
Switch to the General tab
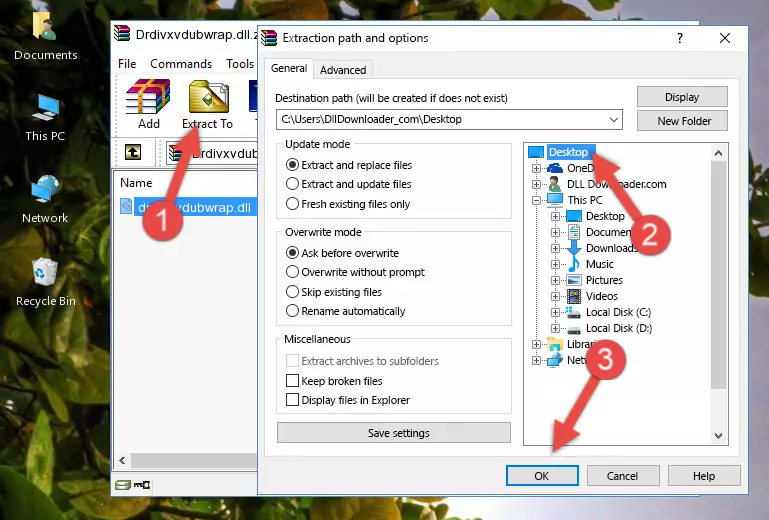coord(289,68)
